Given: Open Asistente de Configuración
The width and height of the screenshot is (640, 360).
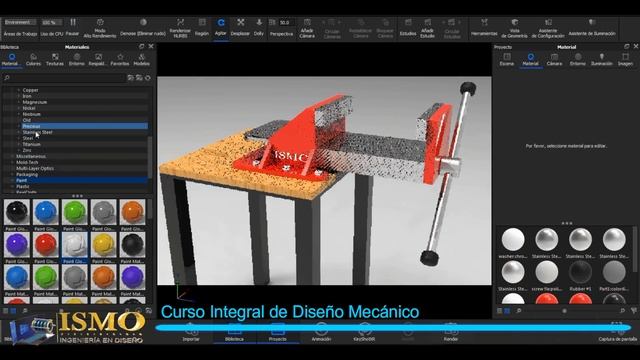Looking at the screenshot, I should (x=548, y=28).
